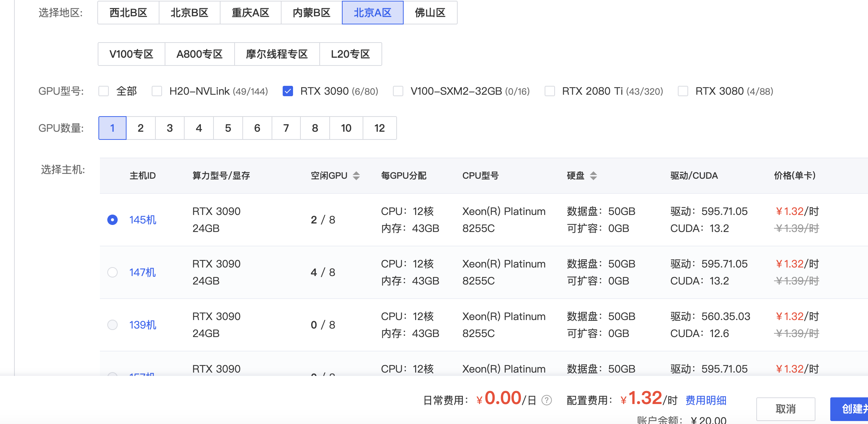Choose the 重庆A区 region

250,13
